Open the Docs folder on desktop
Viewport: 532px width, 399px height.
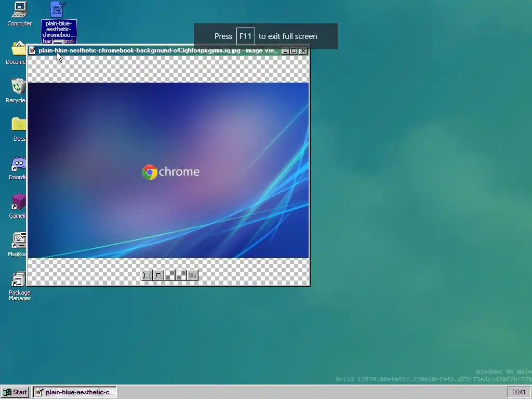19,129
